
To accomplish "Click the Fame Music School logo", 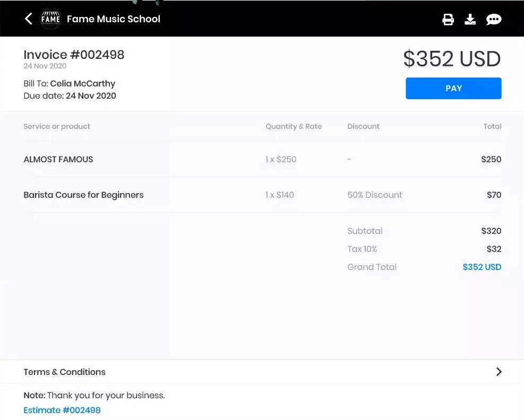I will (50, 19).
